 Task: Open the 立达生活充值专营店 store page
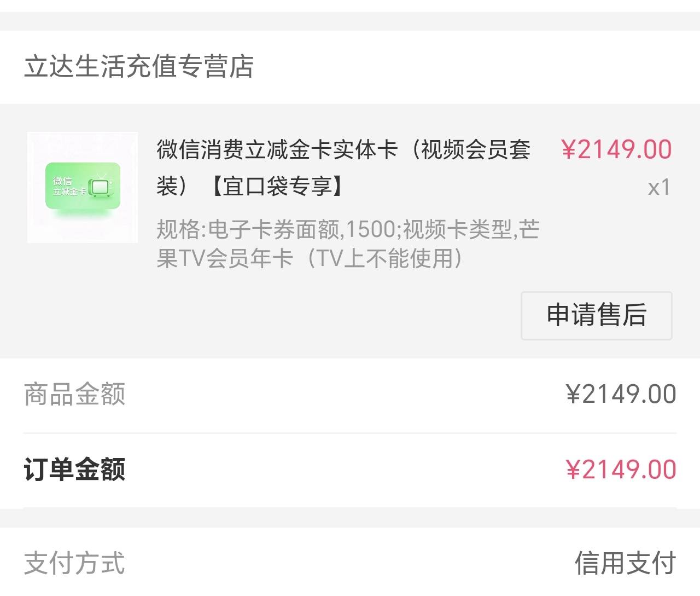click(138, 67)
